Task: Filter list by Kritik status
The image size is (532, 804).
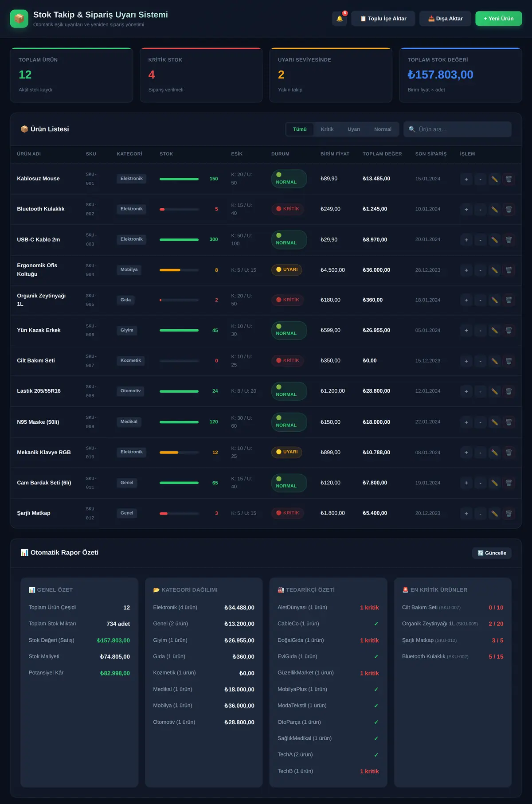Action: (x=327, y=129)
